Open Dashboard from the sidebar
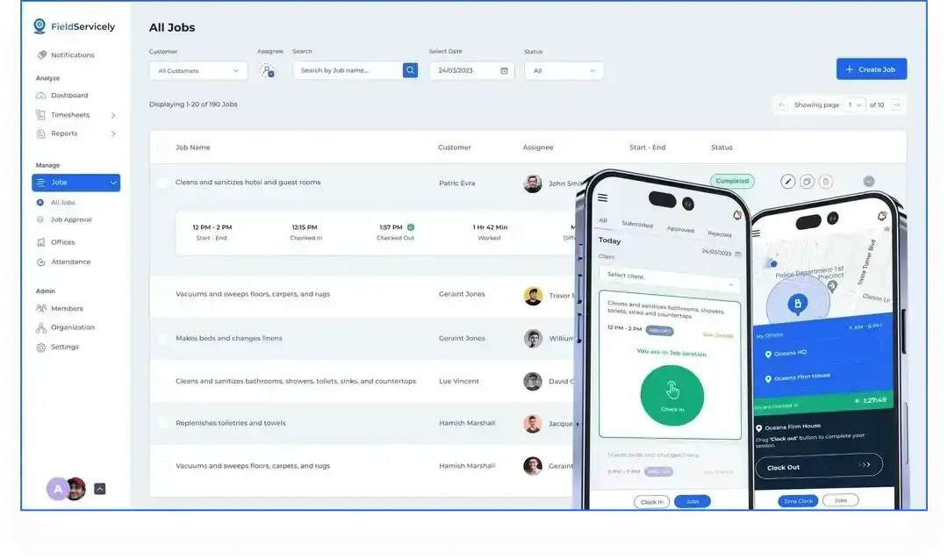This screenshot has width=948, height=560. point(69,96)
